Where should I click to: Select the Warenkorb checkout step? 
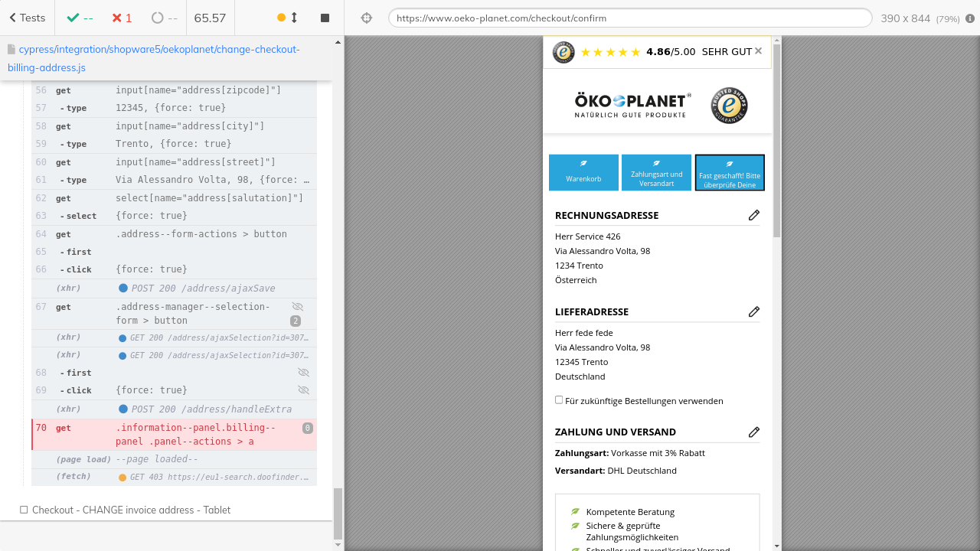click(583, 172)
